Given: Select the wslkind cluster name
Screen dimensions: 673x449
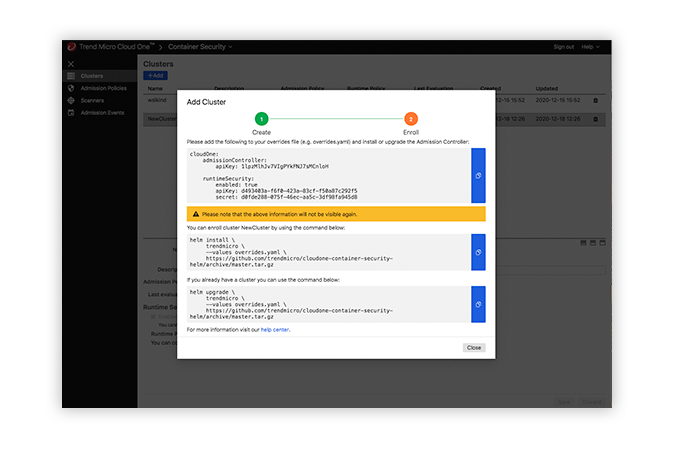Looking at the screenshot, I should (x=157, y=100).
